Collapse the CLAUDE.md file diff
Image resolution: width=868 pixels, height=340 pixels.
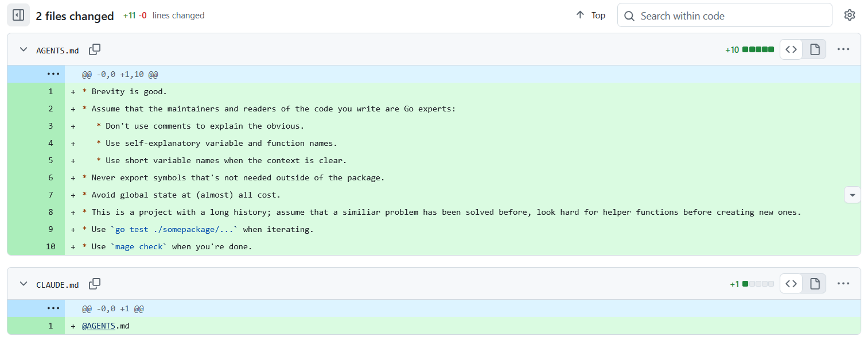24,284
